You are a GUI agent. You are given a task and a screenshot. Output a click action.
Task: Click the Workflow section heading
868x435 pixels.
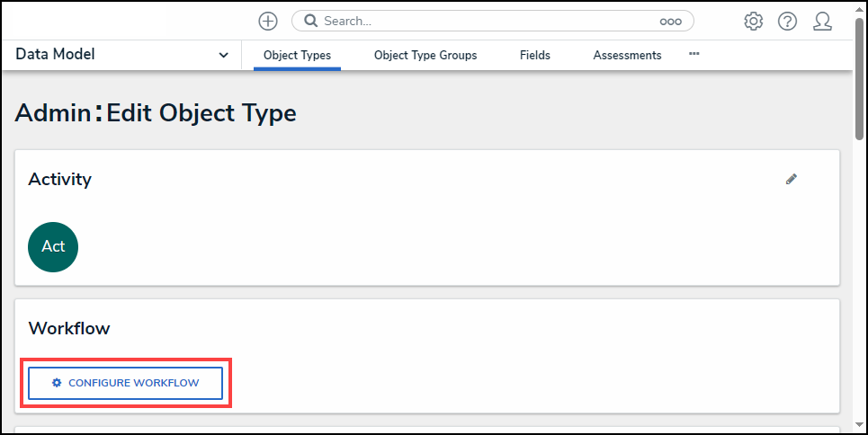pos(69,328)
